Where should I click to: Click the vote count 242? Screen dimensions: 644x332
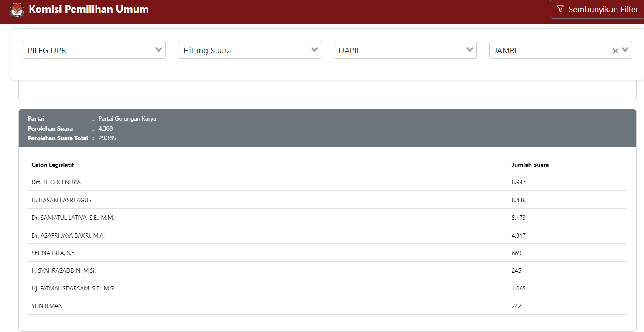(517, 306)
